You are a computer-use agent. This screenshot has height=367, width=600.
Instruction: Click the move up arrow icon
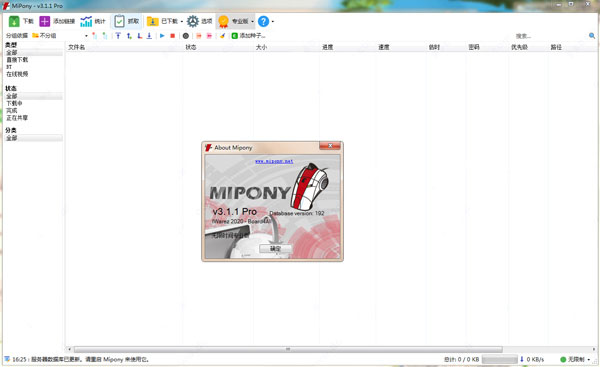pyautogui.click(x=129, y=36)
